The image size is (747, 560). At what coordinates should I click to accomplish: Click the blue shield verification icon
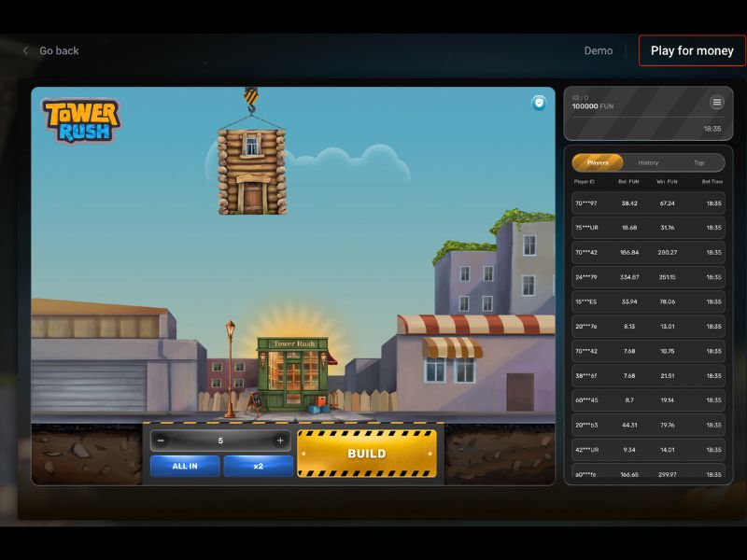[x=539, y=103]
